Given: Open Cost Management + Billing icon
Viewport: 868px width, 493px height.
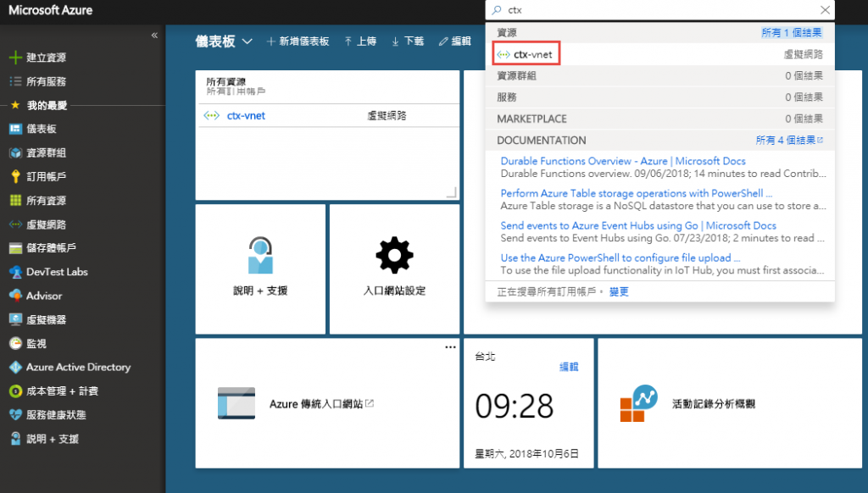Looking at the screenshot, I should [15, 391].
